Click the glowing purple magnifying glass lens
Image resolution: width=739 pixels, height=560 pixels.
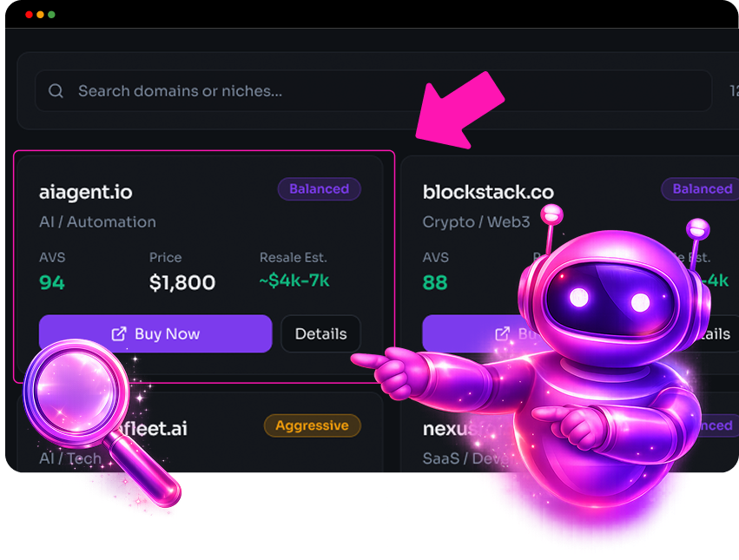click(x=76, y=391)
